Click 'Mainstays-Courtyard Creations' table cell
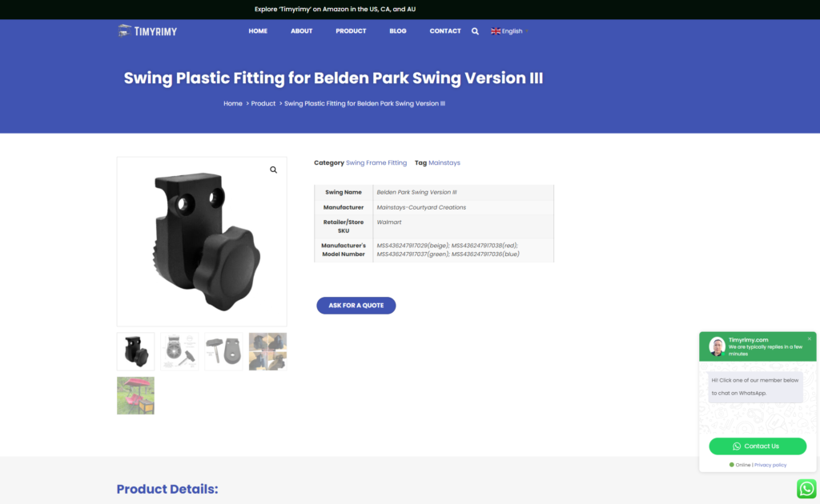This screenshot has height=504, width=820. click(x=464, y=207)
